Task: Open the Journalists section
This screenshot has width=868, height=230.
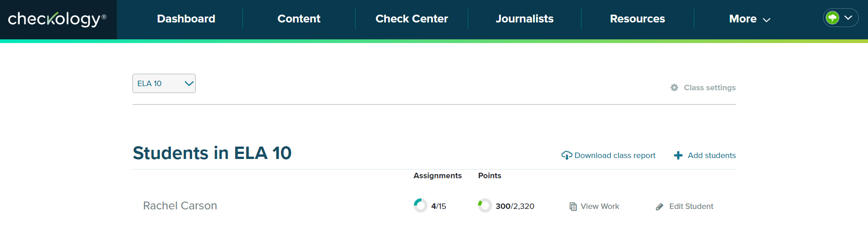Action: coord(525,19)
